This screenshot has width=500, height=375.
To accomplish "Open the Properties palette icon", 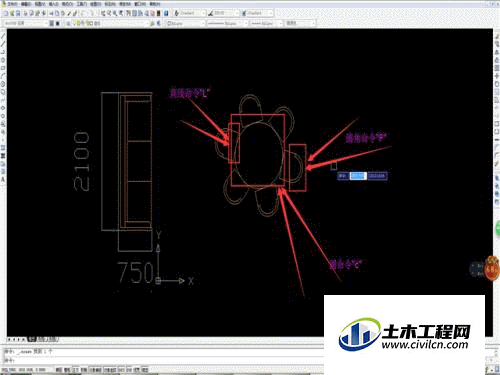I will (x=128, y=13).
